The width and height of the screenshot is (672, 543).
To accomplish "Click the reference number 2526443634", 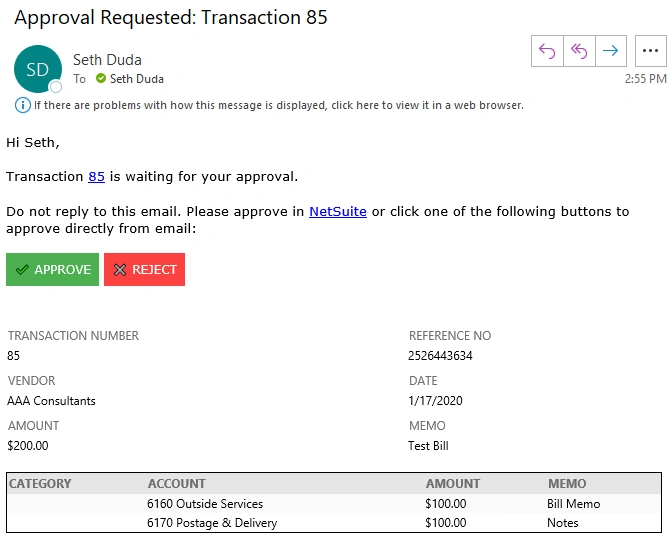I will [x=440, y=356].
